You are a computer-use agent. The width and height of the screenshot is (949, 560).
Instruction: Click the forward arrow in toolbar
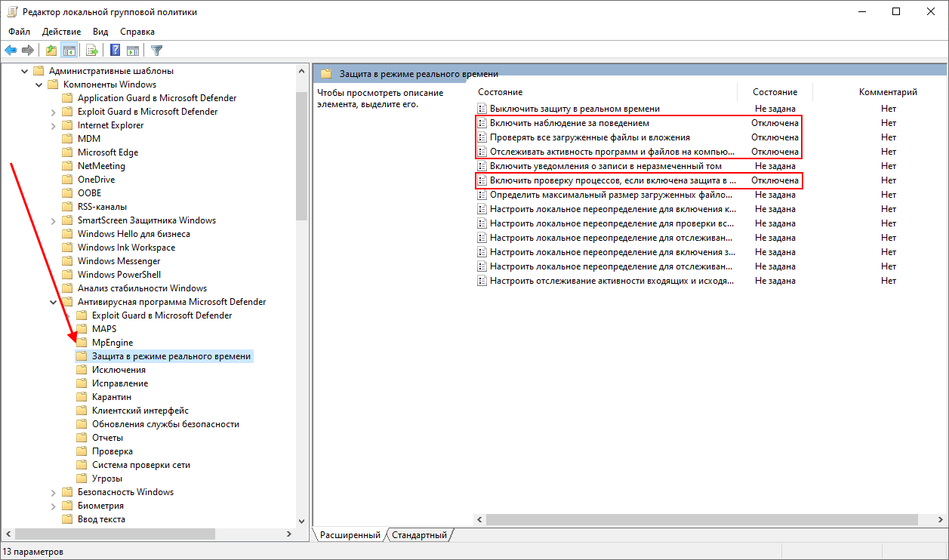28,51
